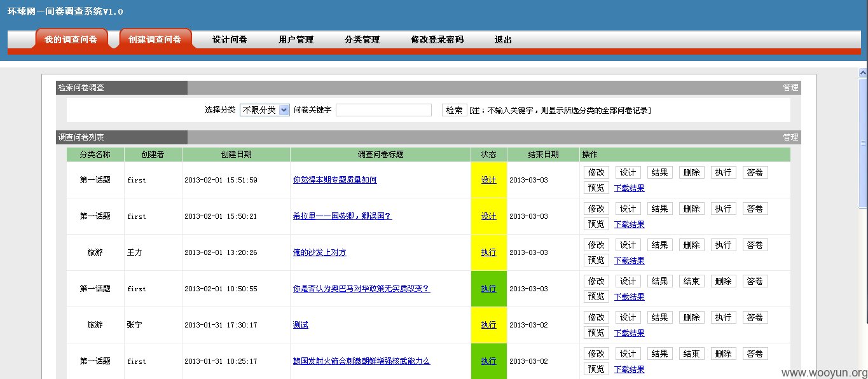Click 删除 for the 奥巴马 survey
The width and height of the screenshot is (868, 379).
click(723, 281)
